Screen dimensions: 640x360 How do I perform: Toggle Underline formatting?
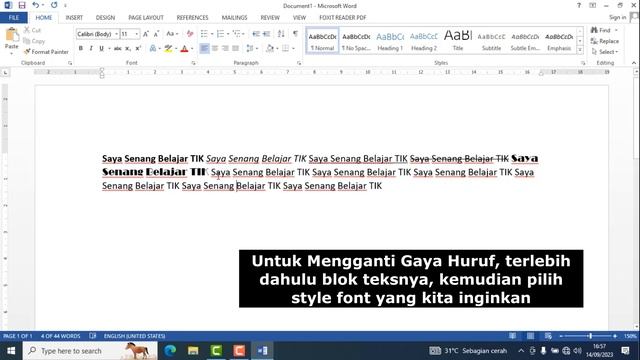tap(101, 48)
